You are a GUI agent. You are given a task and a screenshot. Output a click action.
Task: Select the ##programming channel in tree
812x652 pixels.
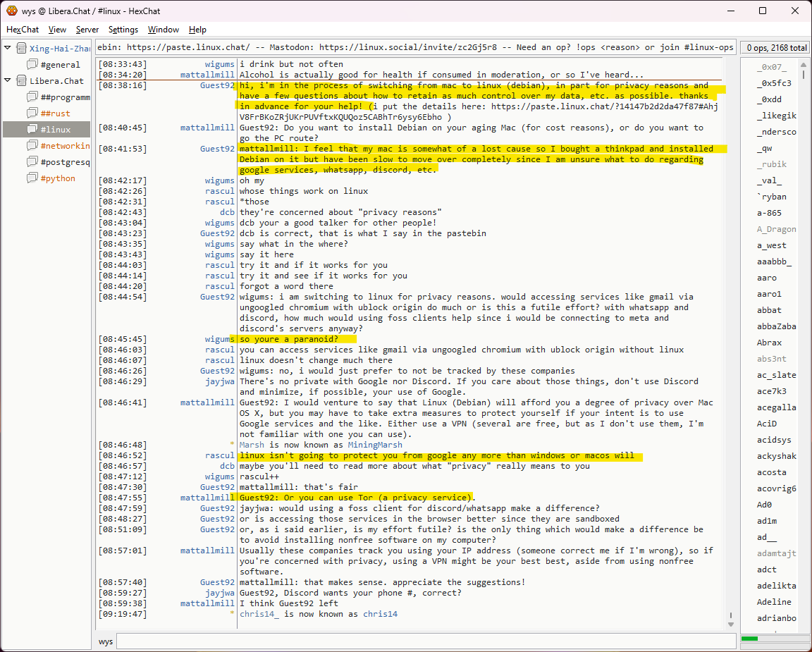tap(65, 97)
